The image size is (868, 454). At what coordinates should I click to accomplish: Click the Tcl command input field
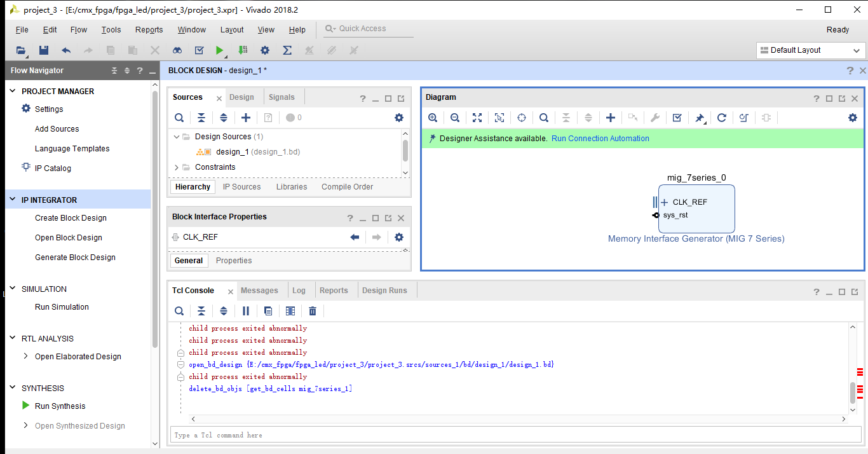tap(516, 435)
